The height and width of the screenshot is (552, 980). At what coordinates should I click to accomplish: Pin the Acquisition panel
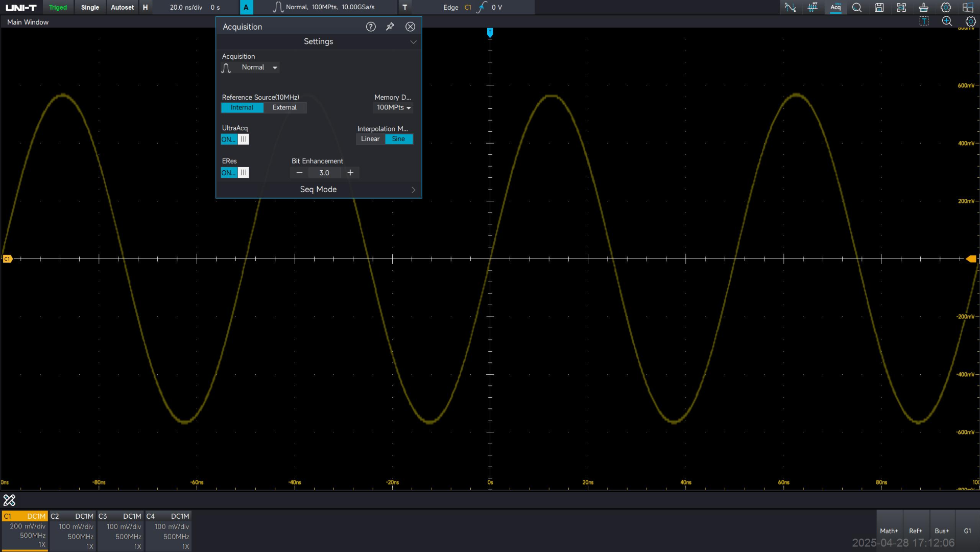390,27
